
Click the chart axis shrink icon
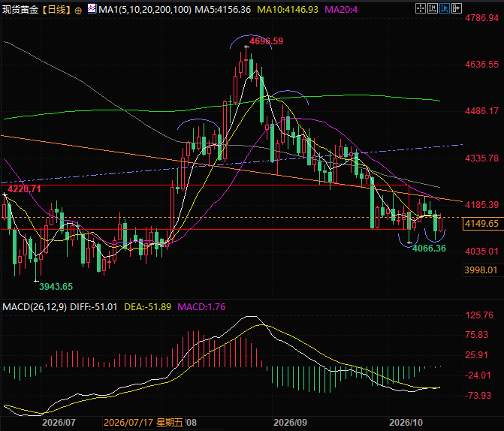click(433, 8)
